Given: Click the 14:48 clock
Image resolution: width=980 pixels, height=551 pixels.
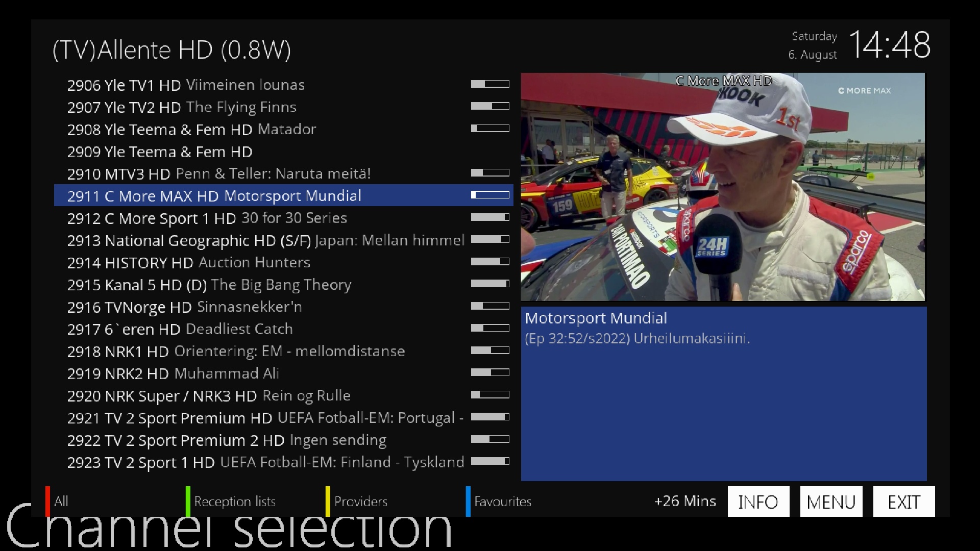Looking at the screenshot, I should click(x=890, y=45).
